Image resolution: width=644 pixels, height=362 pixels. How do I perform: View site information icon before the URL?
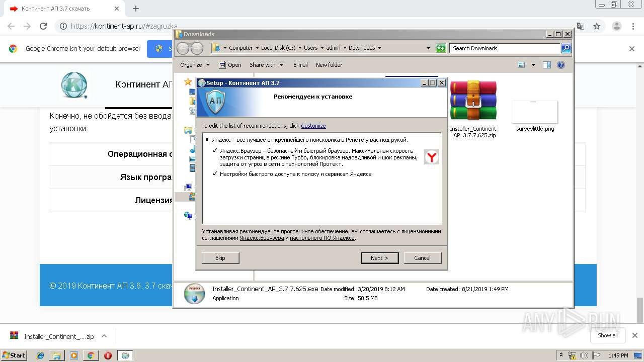click(x=63, y=26)
